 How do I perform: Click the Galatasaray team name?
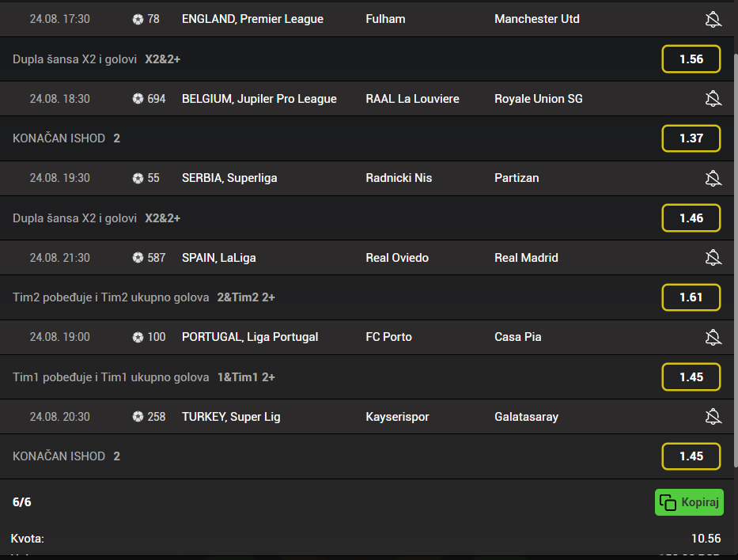pyautogui.click(x=526, y=416)
